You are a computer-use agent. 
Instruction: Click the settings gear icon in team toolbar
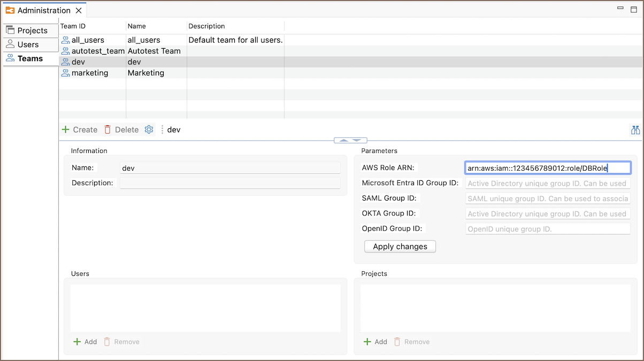point(149,129)
